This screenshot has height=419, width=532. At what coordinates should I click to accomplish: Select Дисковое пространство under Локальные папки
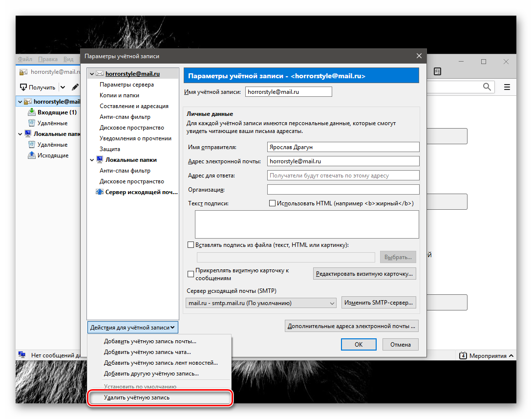pyautogui.click(x=131, y=181)
